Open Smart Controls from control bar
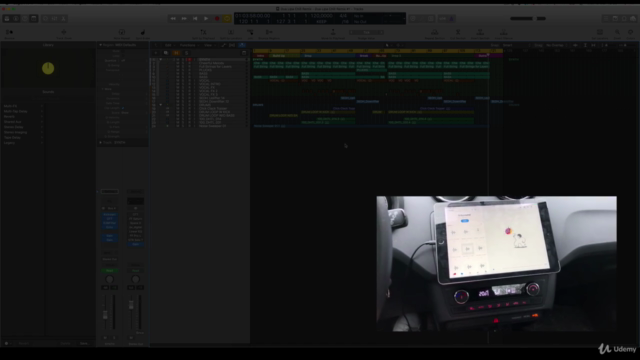 pos(45,18)
